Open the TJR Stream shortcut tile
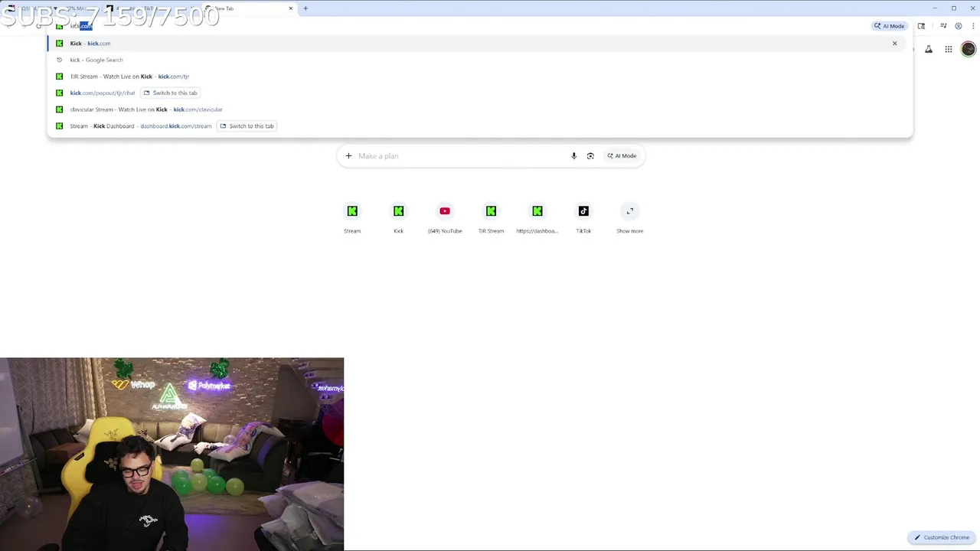This screenshot has height=551, width=980. pyautogui.click(x=492, y=217)
